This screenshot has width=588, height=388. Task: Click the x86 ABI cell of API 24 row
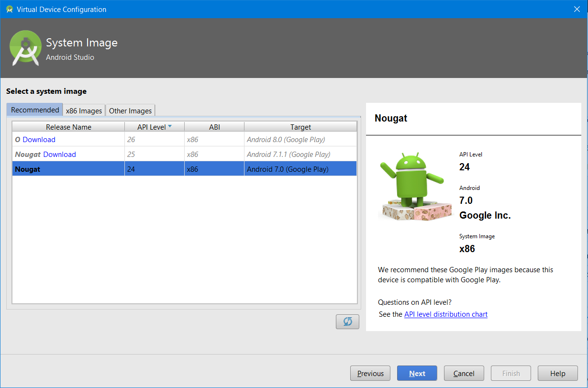point(214,169)
